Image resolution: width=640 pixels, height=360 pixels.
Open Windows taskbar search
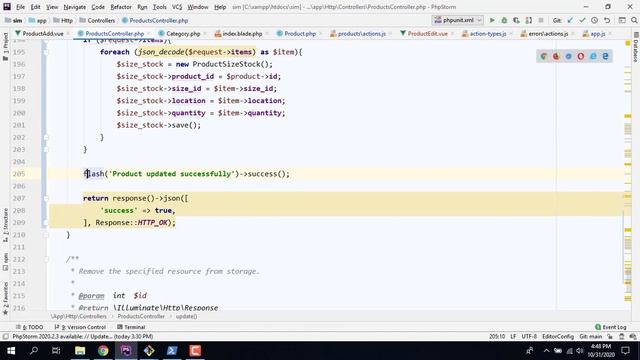[x=34, y=351]
